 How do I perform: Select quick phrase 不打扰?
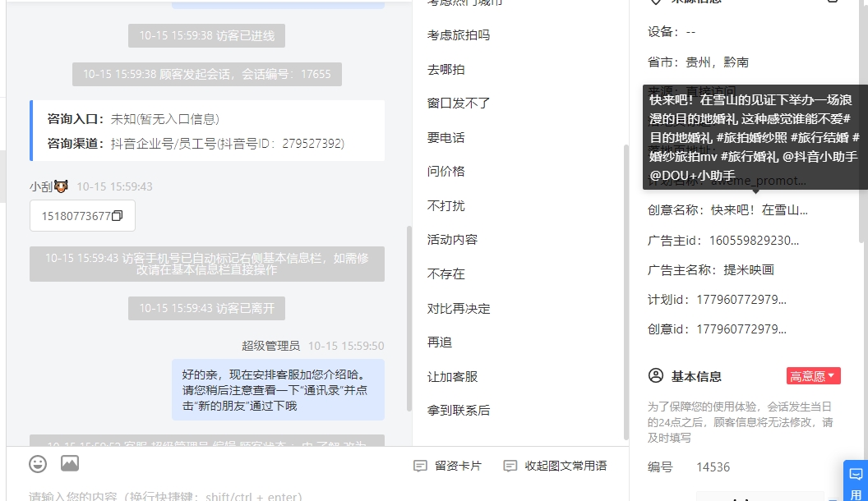click(x=446, y=205)
